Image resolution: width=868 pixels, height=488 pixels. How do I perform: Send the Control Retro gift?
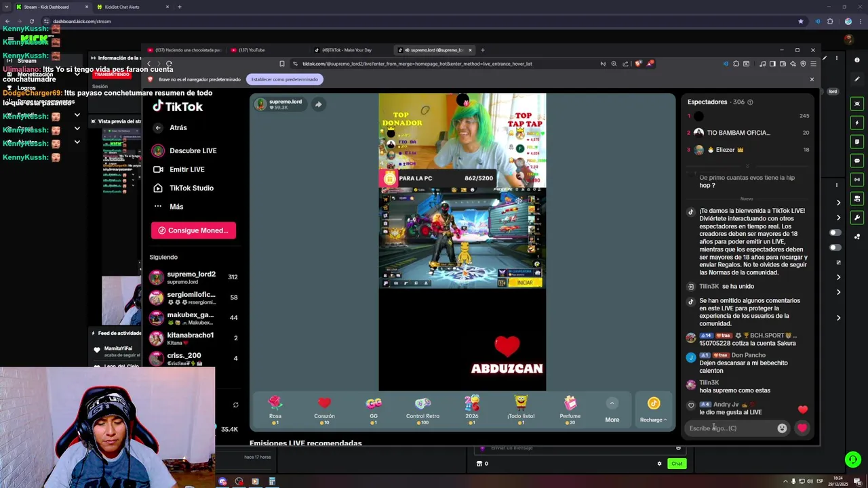pos(422,410)
